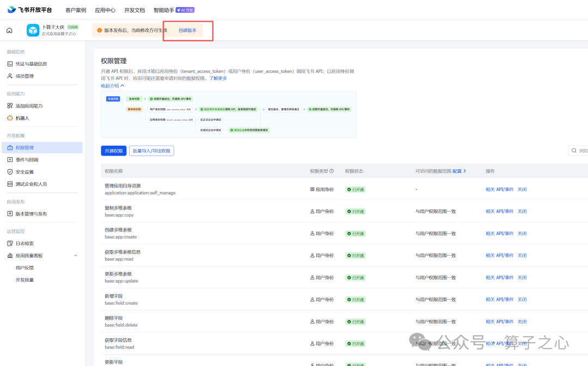
Task: Open 客户案例 in top navigation
Action: [76, 10]
